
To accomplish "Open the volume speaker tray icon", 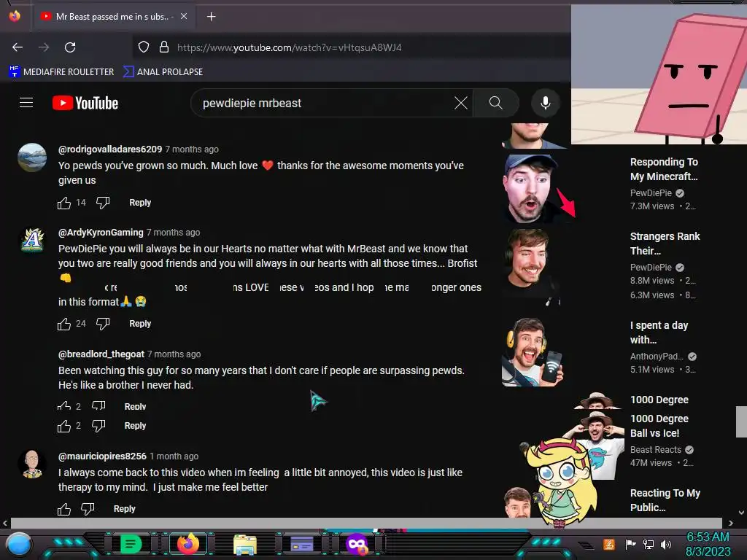I will point(666,544).
